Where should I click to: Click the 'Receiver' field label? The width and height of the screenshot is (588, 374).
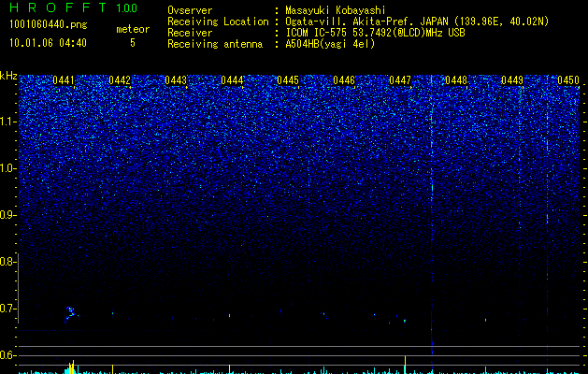[190, 33]
